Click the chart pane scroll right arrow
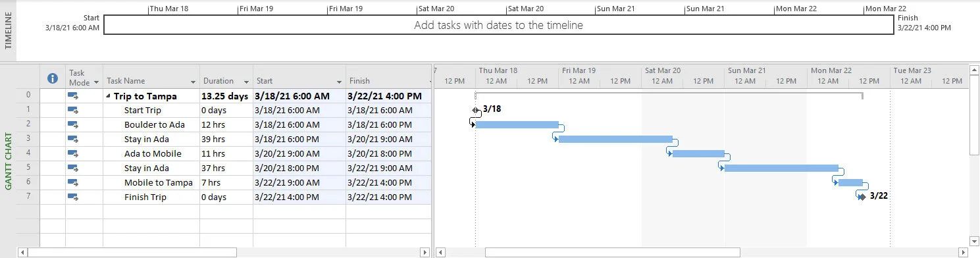The width and height of the screenshot is (980, 258). (964, 252)
